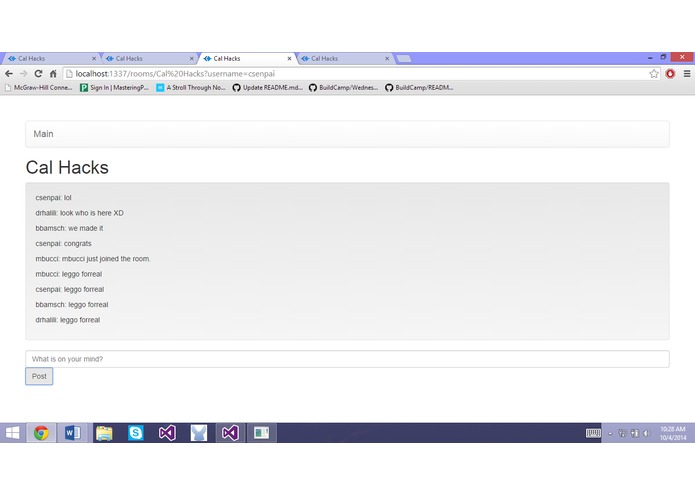This screenshot has width=695, height=494.
Task: Open the Sign In | MasteringP... bookmark
Action: pos(114,88)
